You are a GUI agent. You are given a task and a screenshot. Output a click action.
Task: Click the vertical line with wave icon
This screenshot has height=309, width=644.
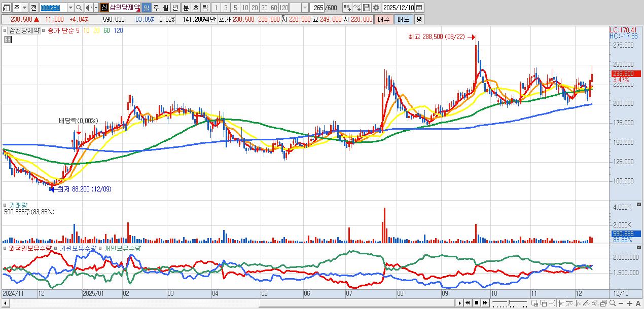pyautogui.click(x=578, y=303)
